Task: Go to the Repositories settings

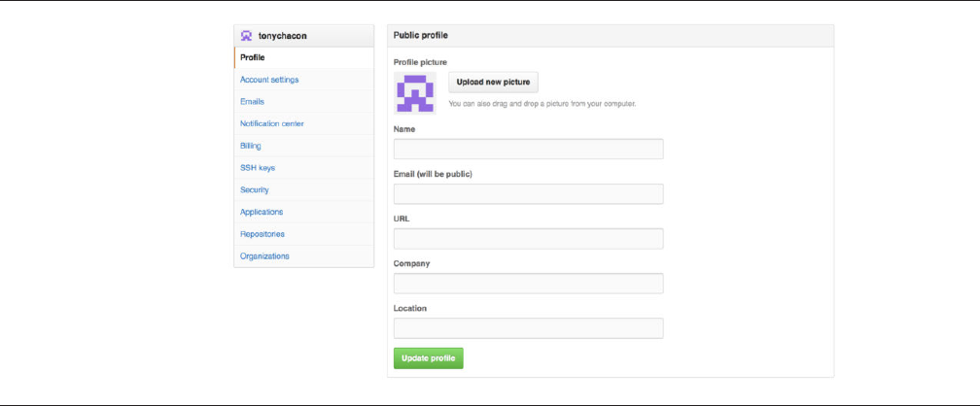Action: coord(262,234)
